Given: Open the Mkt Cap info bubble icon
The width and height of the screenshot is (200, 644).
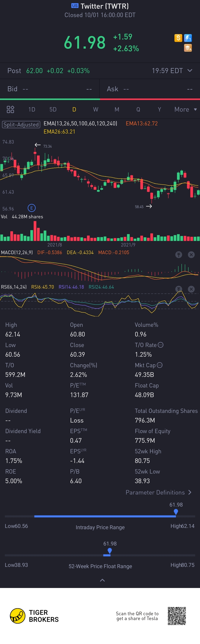Looking at the screenshot, I should coord(160,365).
